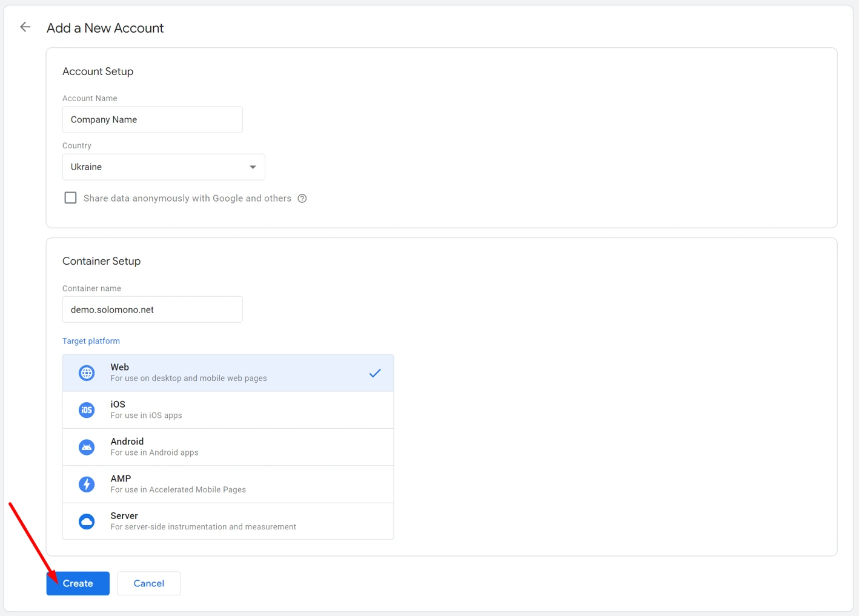Click the Container name field with demo.solomono.net
This screenshot has width=859, height=616.
point(152,310)
